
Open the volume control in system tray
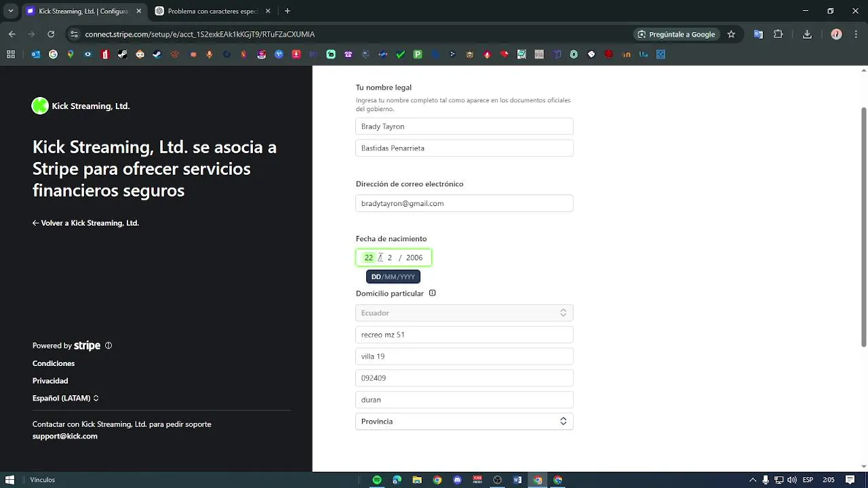791,480
